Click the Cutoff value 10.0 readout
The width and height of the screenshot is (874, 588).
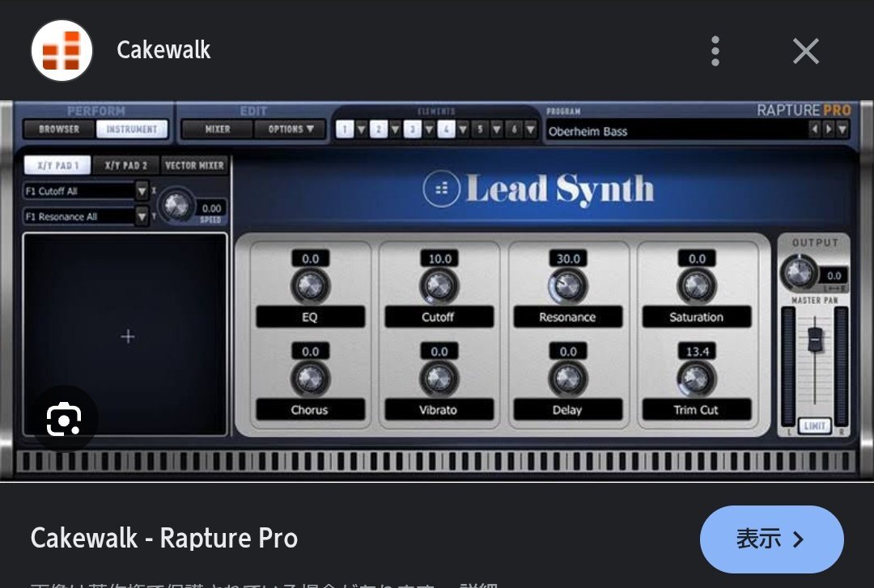click(439, 259)
